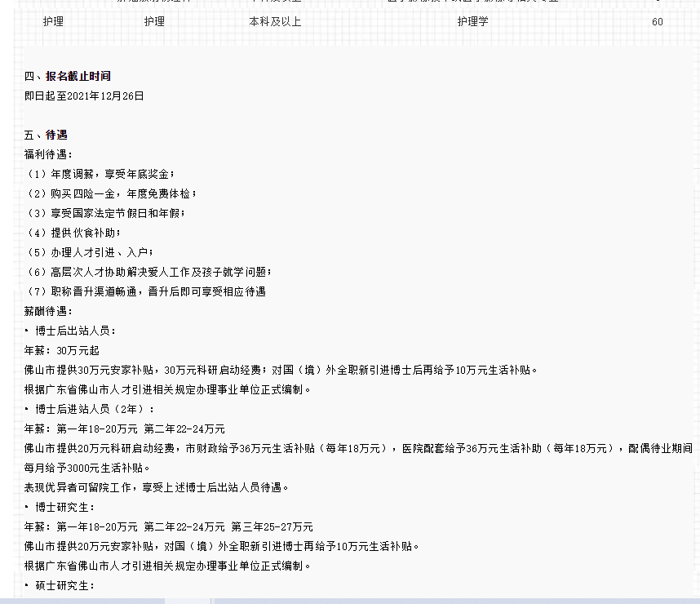Click the deadline date 2021年12月26日 line

84,95
